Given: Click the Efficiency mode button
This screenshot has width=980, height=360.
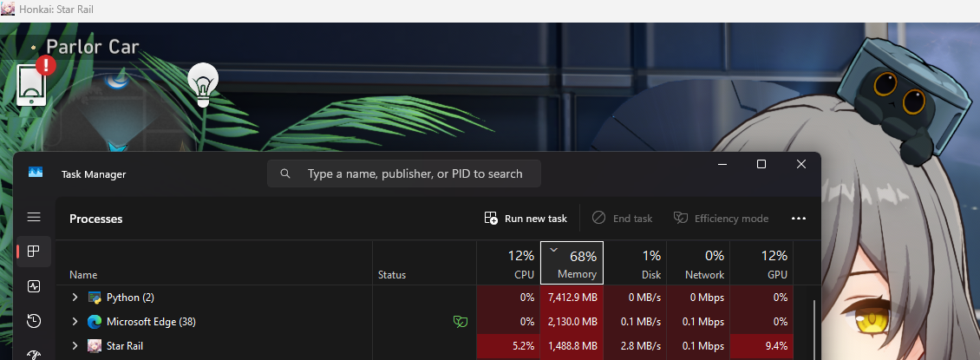Looking at the screenshot, I should coord(721,218).
